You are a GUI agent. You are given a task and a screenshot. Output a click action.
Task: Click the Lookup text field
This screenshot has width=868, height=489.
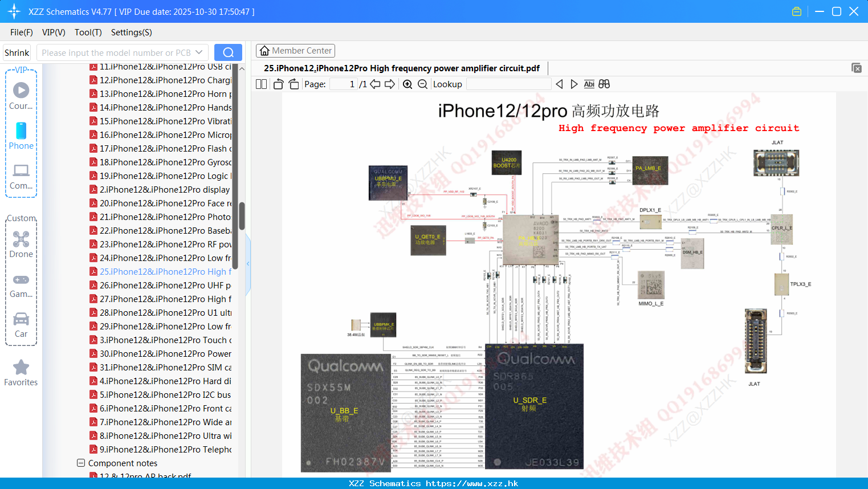click(508, 84)
